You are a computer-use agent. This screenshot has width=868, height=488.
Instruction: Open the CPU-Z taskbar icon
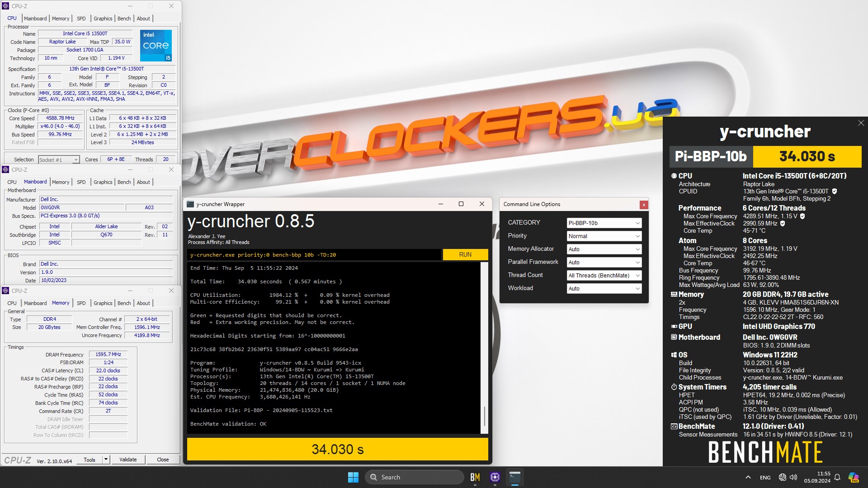coord(495,477)
